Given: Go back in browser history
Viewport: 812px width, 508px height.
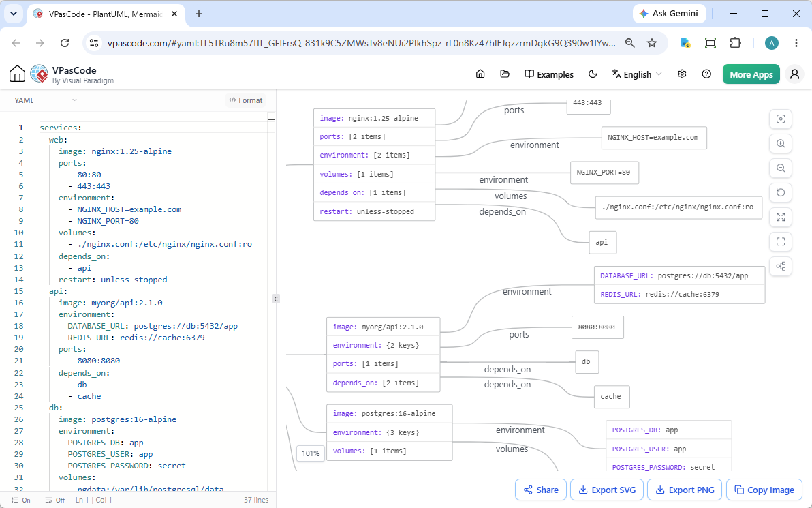Looking at the screenshot, I should pyautogui.click(x=16, y=43).
